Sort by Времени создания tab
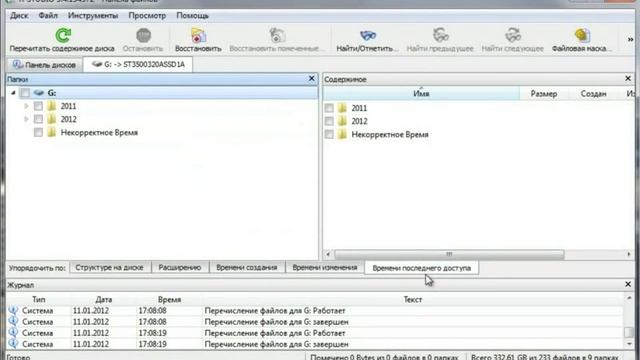Image resolution: width=640 pixels, height=360 pixels. pos(247,268)
